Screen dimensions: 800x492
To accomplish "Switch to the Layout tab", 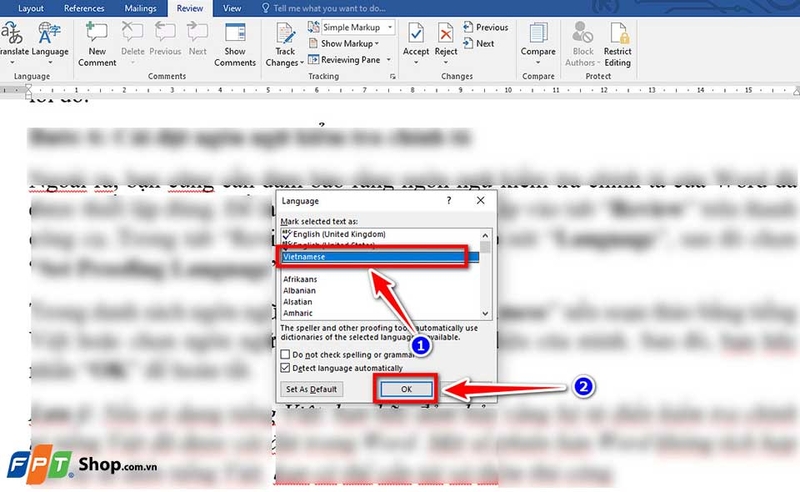I will [31, 8].
